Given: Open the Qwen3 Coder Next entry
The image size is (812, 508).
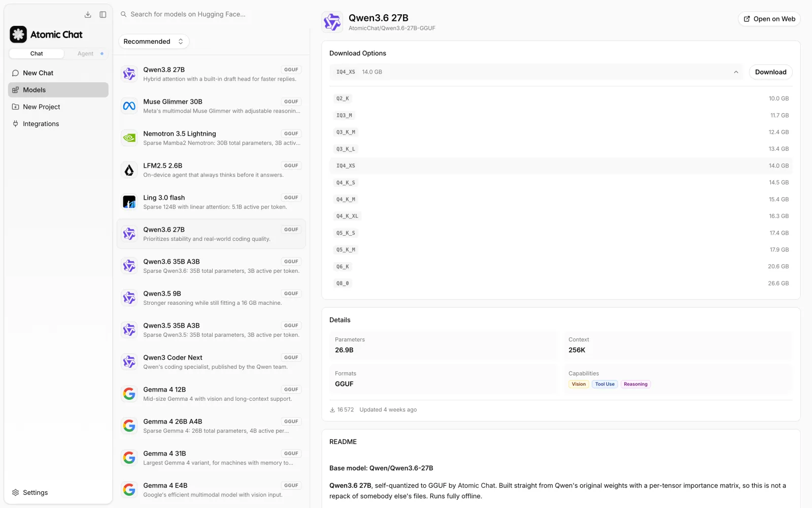Looking at the screenshot, I should coord(211,362).
